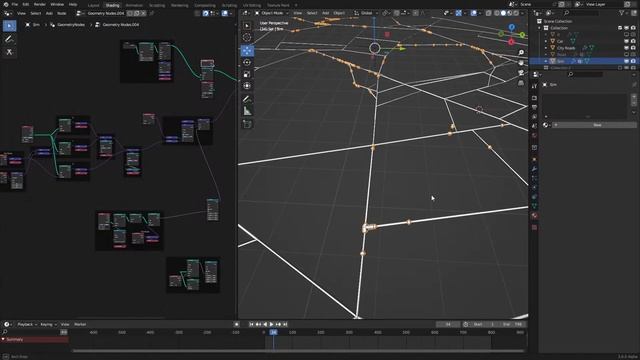Toggle viewport visibility of Car object
This screenshot has height=360, width=640.
pyautogui.click(x=627, y=41)
